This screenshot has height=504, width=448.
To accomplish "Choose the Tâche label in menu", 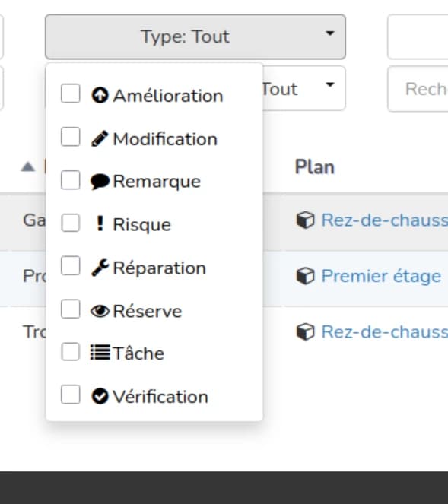I will (x=138, y=353).
